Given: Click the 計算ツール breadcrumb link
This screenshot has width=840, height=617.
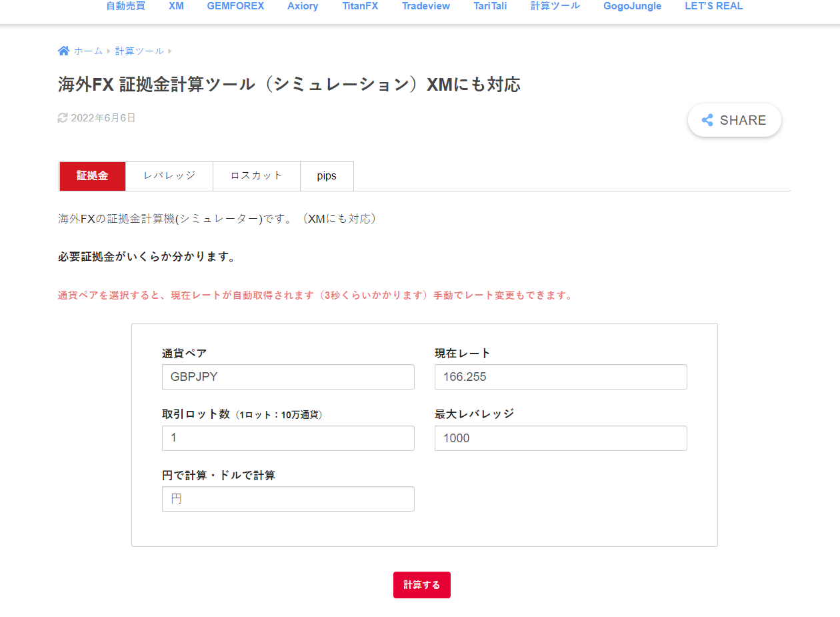Looking at the screenshot, I should tap(139, 51).
